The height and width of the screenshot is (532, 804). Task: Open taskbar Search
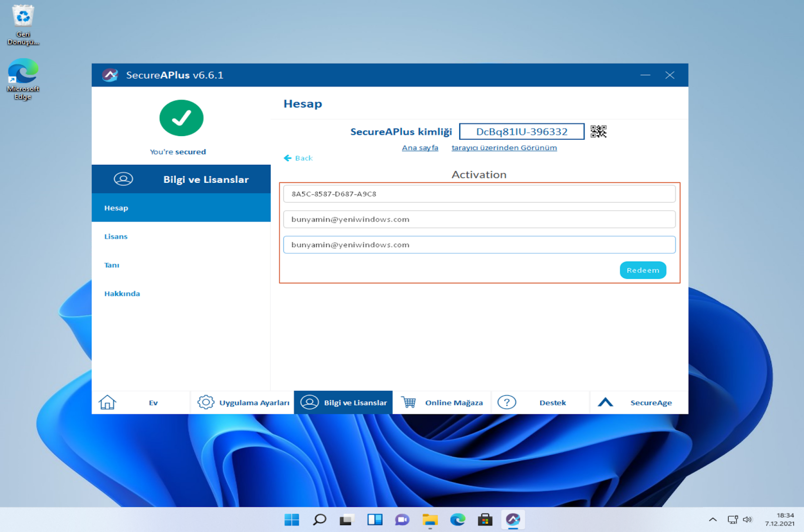pyautogui.click(x=319, y=519)
